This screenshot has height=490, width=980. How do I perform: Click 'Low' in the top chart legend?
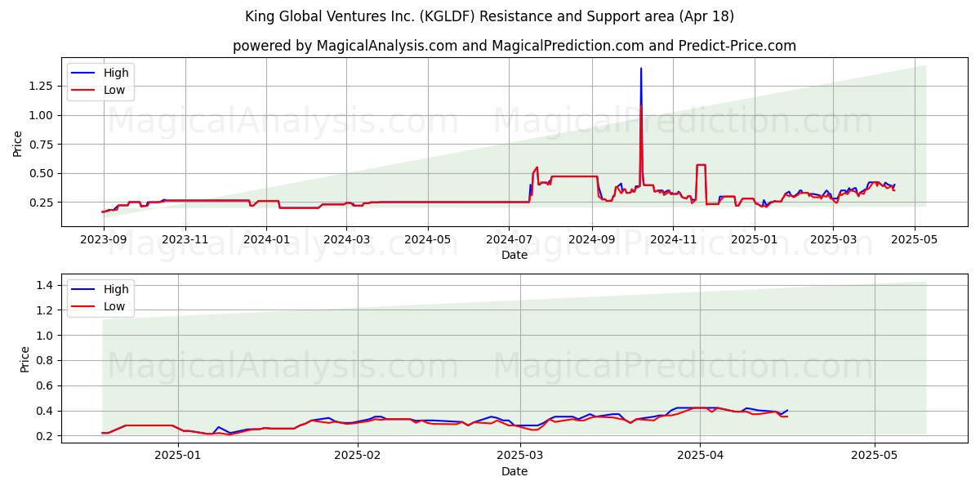114,90
